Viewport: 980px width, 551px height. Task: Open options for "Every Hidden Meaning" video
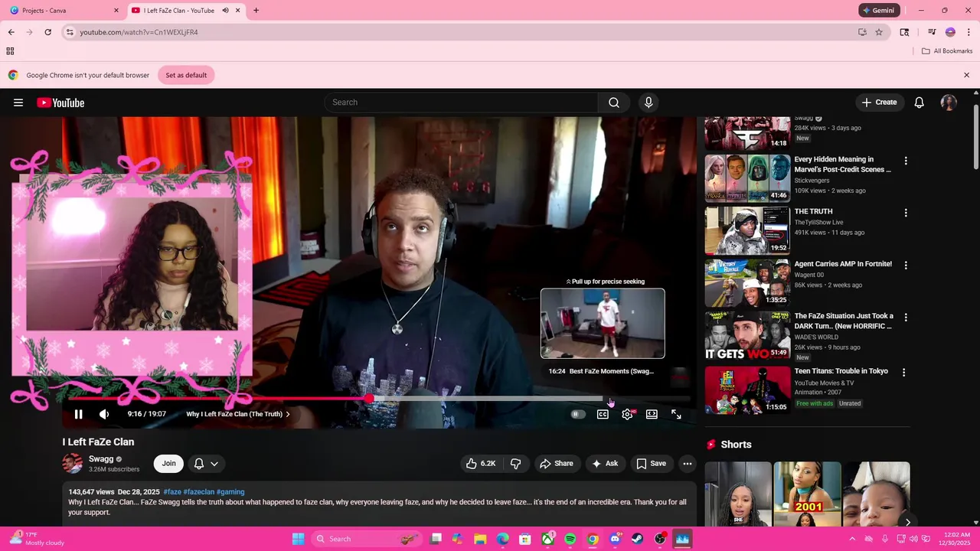(906, 161)
